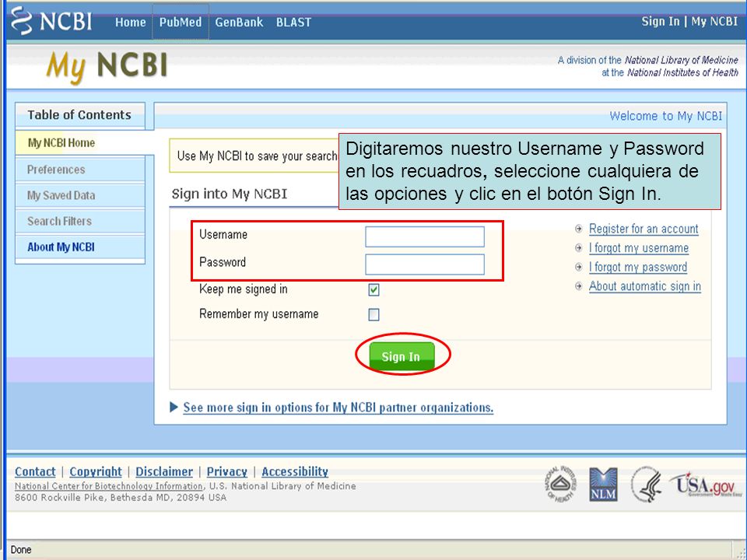The image size is (747, 560).
Task: Open the Home menu item
Action: [x=130, y=22]
